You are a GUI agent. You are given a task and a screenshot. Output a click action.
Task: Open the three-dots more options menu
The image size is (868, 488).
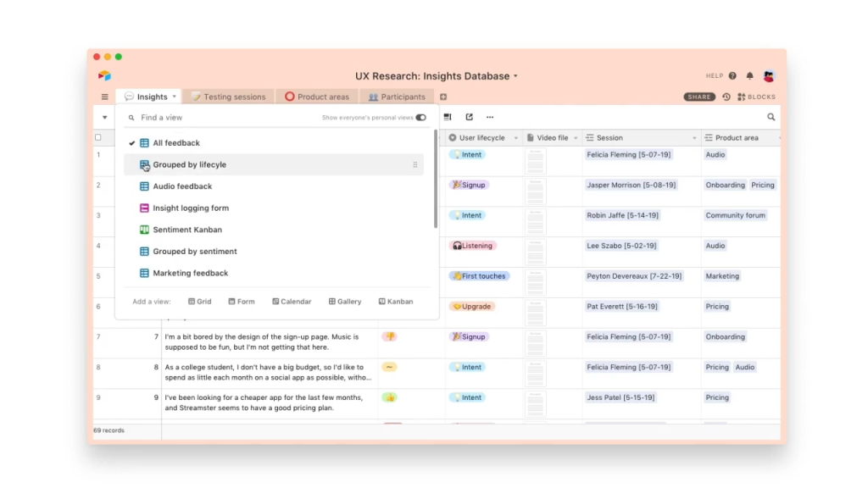click(x=490, y=117)
